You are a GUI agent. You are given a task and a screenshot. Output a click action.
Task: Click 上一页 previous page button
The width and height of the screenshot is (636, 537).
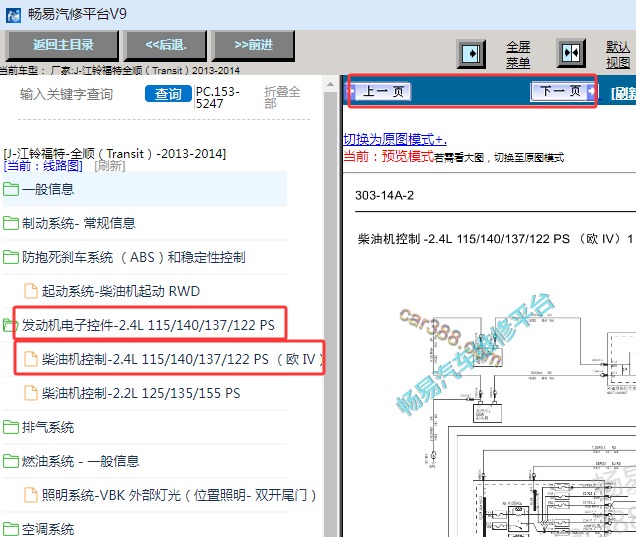coord(380,91)
